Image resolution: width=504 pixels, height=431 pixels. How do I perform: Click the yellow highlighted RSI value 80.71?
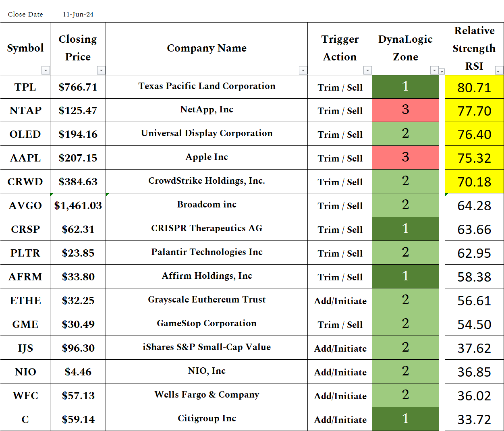tap(474, 87)
